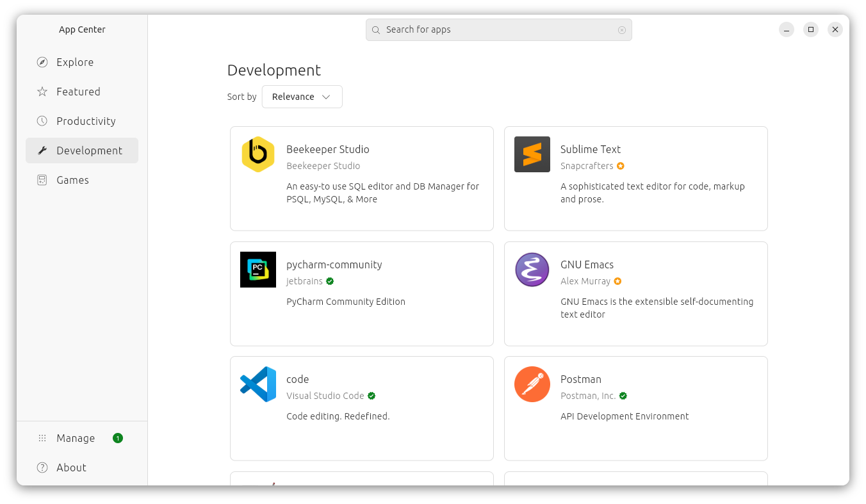Click the Sort by dropdown chevron arrow
The image size is (866, 504).
[x=326, y=97]
